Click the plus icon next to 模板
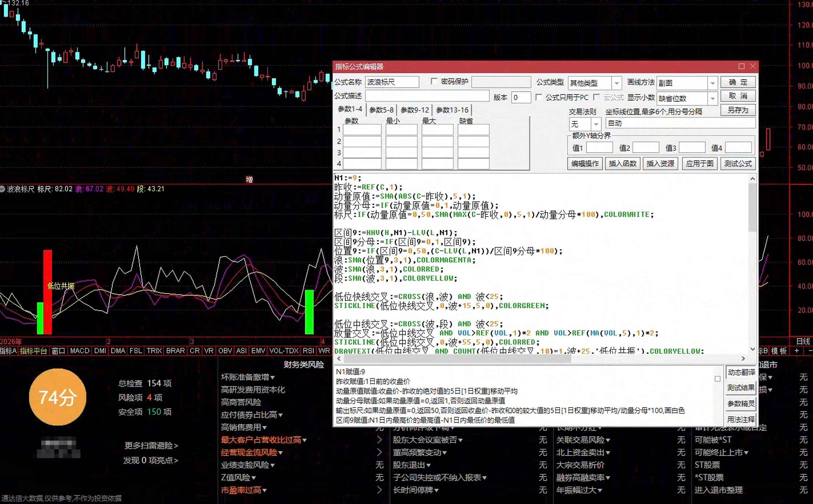813x504 pixels. (x=797, y=351)
